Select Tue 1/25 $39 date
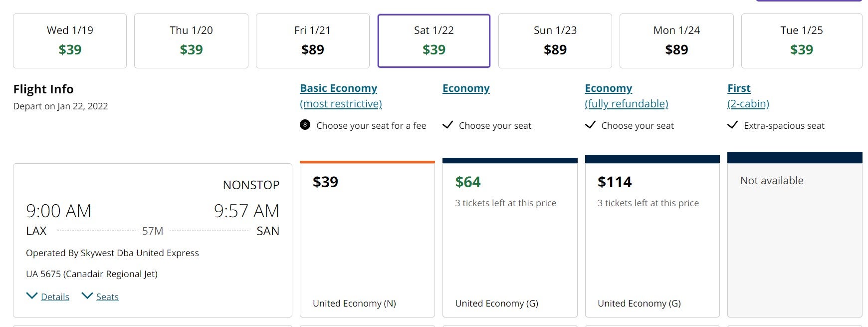 click(x=802, y=41)
